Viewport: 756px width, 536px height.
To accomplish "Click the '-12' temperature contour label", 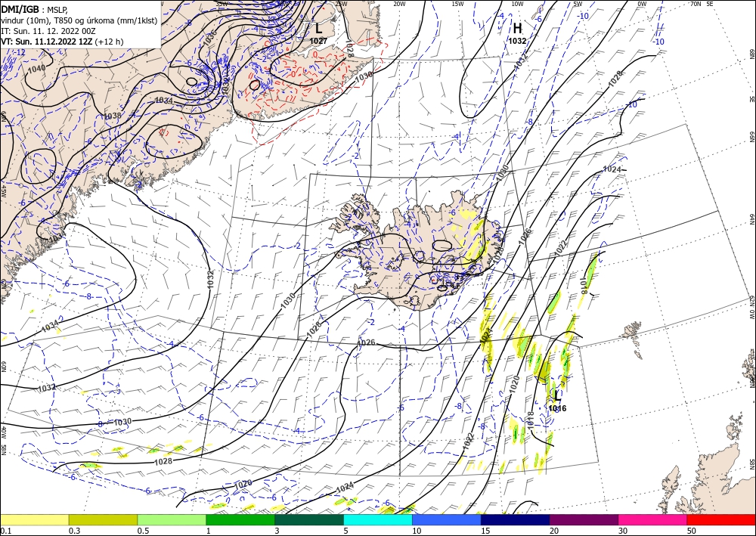I will pyautogui.click(x=20, y=52).
